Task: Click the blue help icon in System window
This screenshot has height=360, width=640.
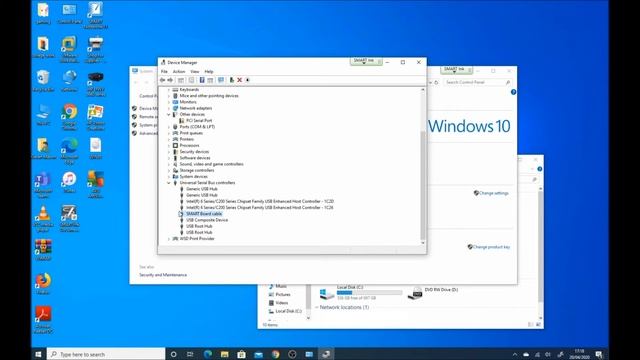Action: coord(513,92)
